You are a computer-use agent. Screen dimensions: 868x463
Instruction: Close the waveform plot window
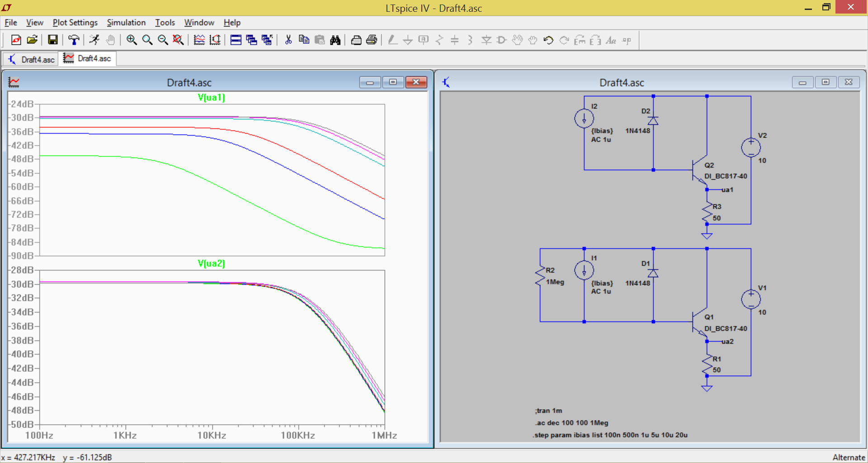click(416, 82)
